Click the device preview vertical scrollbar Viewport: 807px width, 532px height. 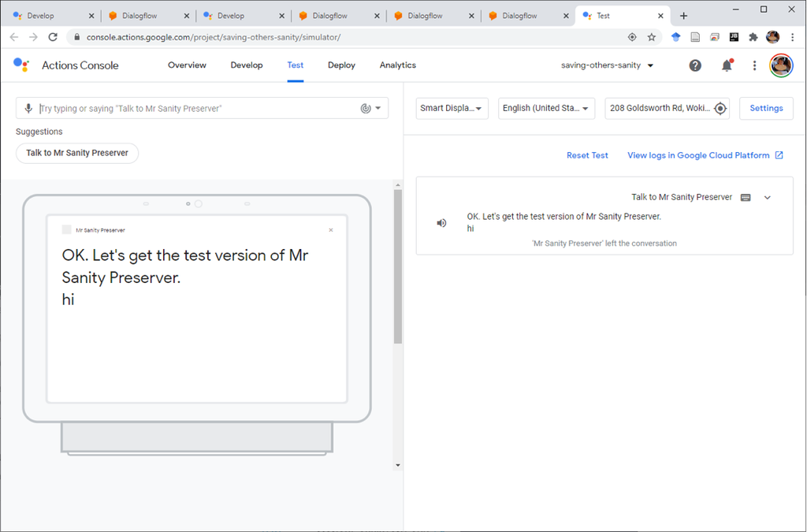pyautogui.click(x=397, y=266)
